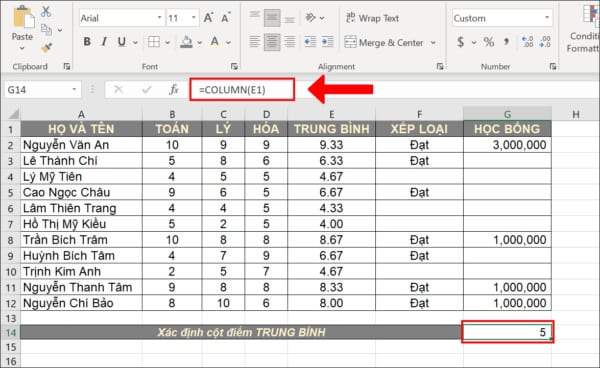Apply accounting dollar format
Image resolution: width=600 pixels, height=368 pixels.
point(461,42)
